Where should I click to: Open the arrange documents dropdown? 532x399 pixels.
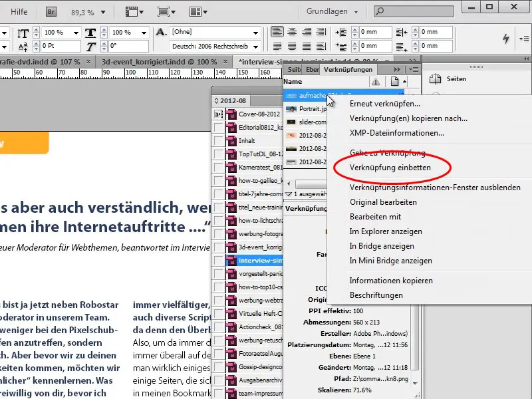pos(198,12)
